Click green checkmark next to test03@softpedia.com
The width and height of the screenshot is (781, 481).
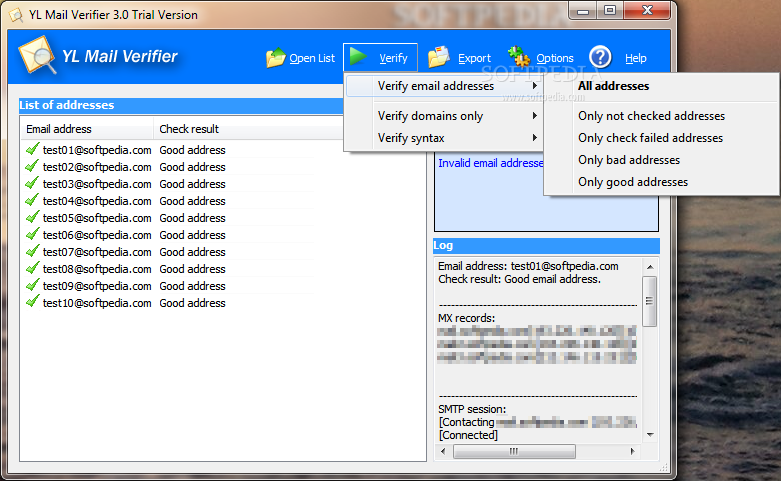coord(32,183)
